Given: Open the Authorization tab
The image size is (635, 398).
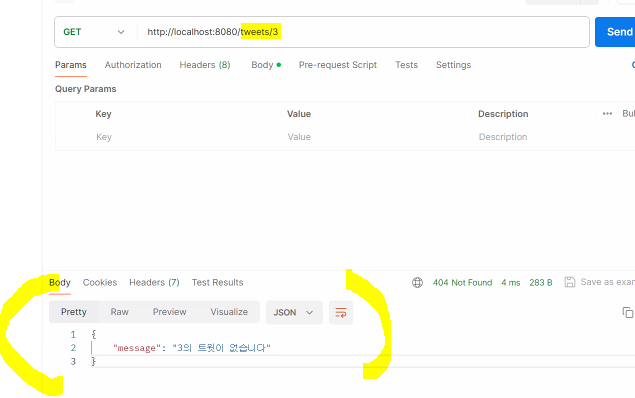Looking at the screenshot, I should [133, 65].
